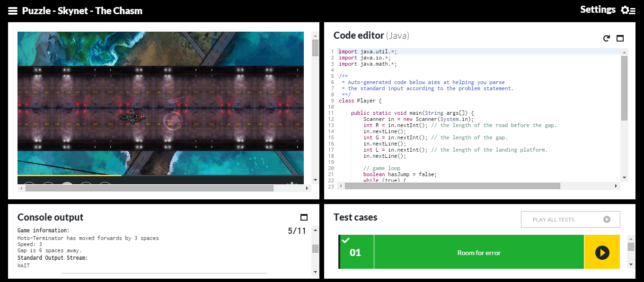Screen dimensions: 644x282
Task: Click the console output scrollbar thumb
Action: (315, 248)
